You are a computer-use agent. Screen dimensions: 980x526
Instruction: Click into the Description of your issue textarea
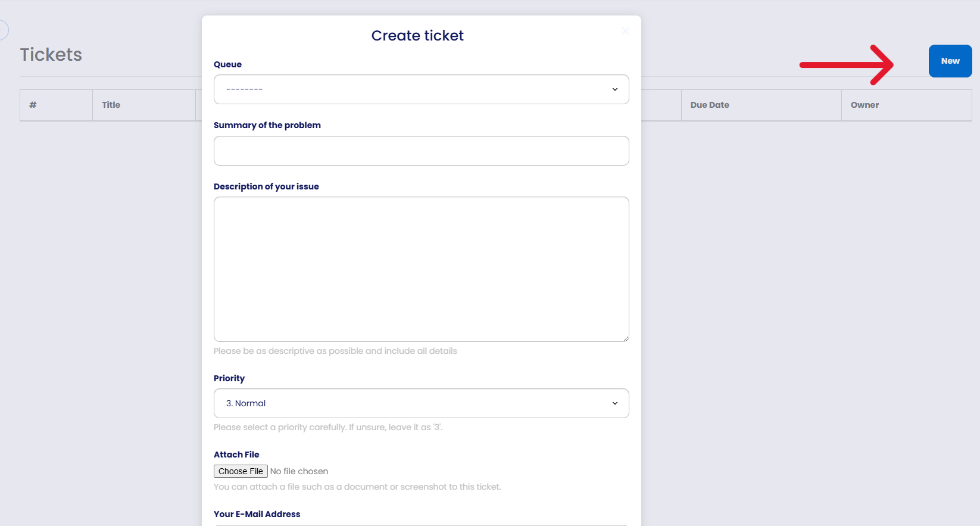[421, 269]
